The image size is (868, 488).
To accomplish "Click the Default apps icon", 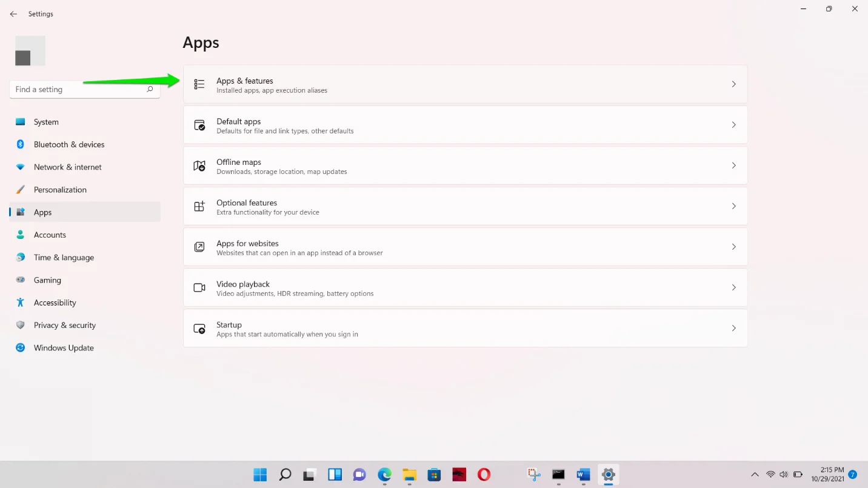I will (199, 125).
